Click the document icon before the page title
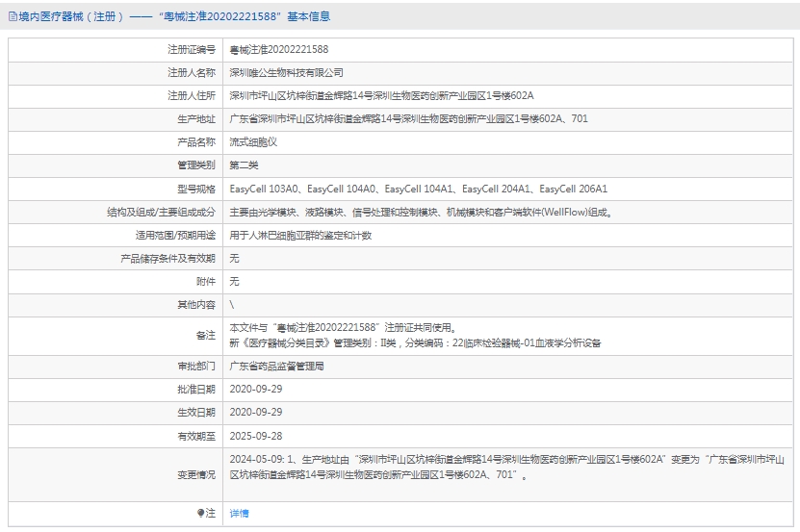The image size is (800, 532). point(13,16)
